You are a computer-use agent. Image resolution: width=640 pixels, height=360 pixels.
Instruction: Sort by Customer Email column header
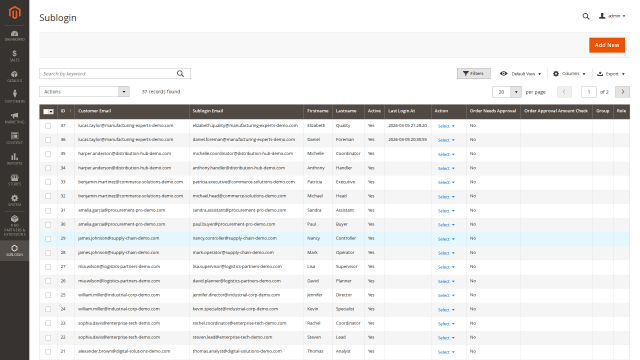(x=131, y=111)
